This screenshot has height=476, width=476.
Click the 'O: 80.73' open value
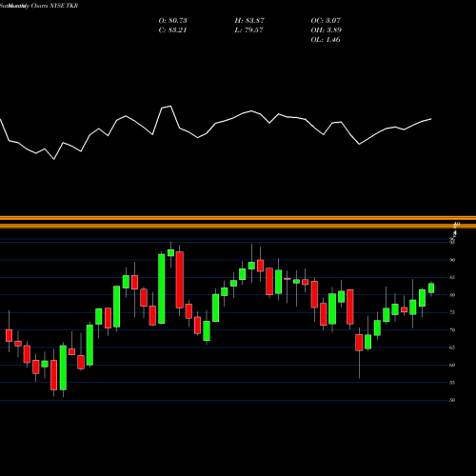tap(172, 21)
